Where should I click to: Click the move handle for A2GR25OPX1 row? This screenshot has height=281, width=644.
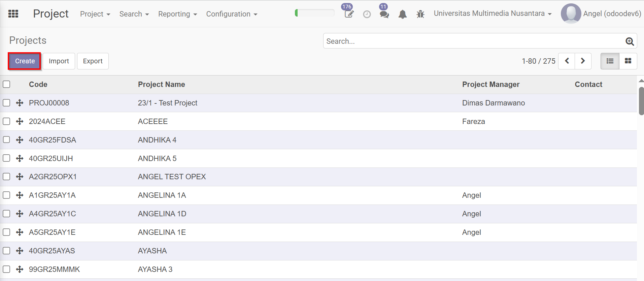(x=20, y=177)
